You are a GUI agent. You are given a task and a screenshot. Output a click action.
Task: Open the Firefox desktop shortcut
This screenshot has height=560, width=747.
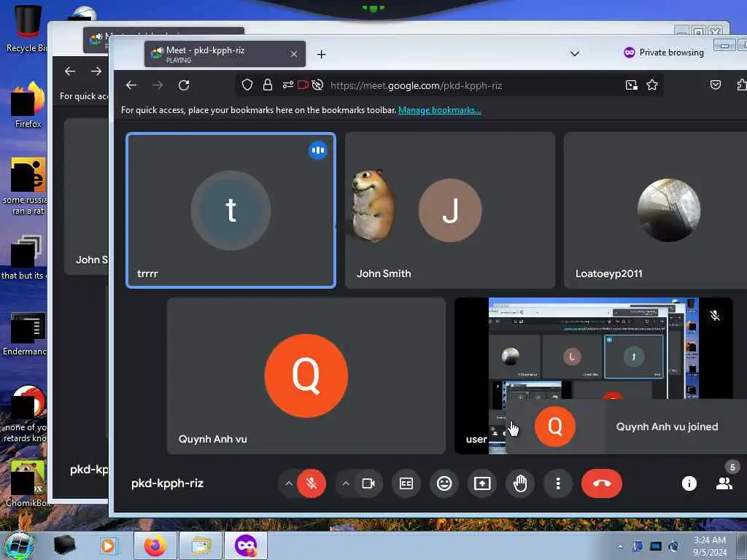[28, 105]
